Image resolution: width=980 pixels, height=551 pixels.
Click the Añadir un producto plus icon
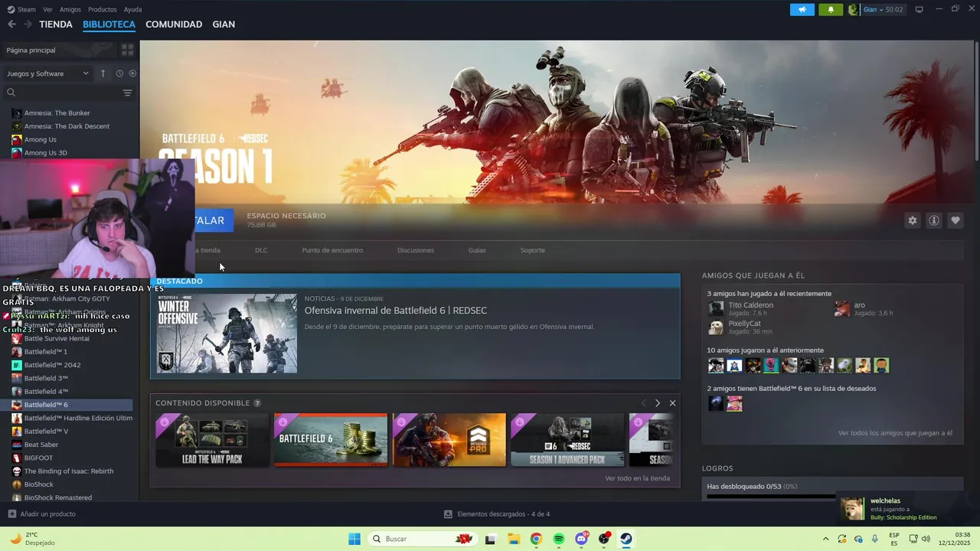(x=11, y=514)
